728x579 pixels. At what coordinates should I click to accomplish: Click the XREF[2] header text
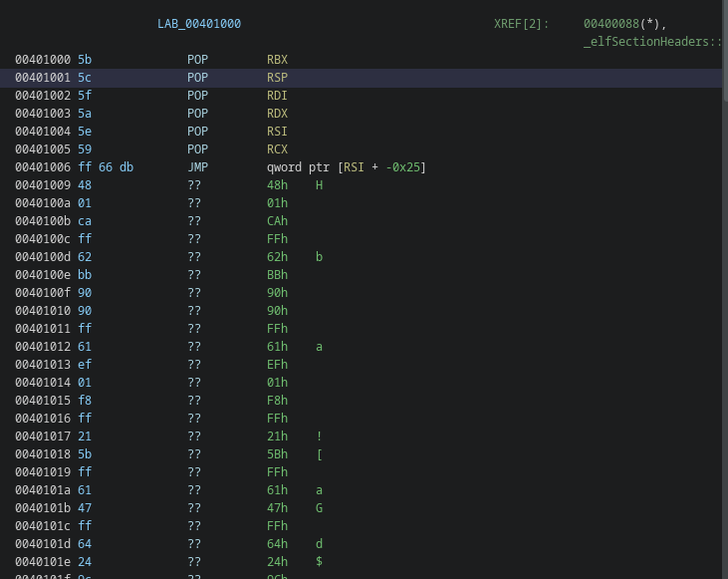521,24
